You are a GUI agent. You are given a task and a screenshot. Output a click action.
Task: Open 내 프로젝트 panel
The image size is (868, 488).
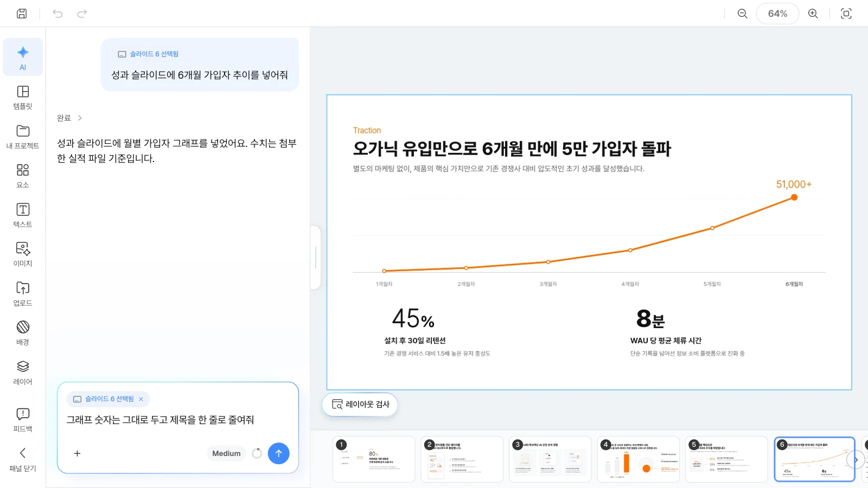click(23, 137)
